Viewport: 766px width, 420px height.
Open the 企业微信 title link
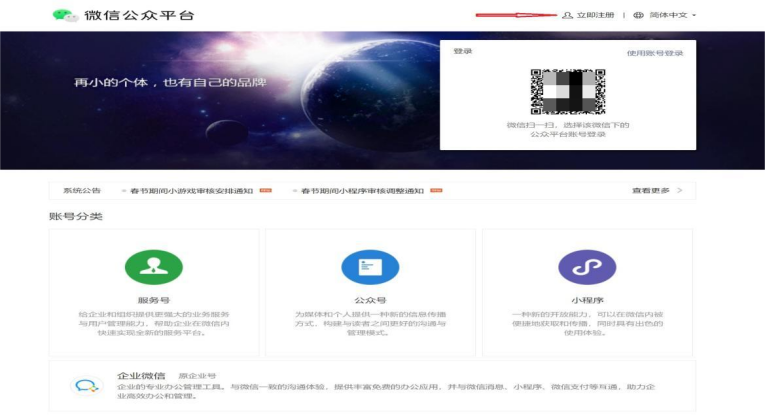click(141, 376)
